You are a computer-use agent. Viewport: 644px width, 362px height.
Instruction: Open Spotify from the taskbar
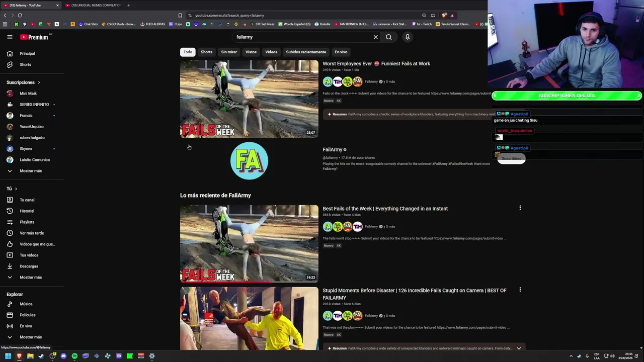[x=74, y=356]
